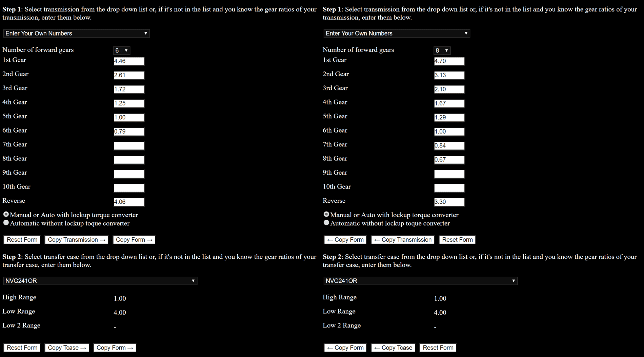This screenshot has height=357, width=644.
Task: Click right transfer case Reset Form button
Action: 438,348
